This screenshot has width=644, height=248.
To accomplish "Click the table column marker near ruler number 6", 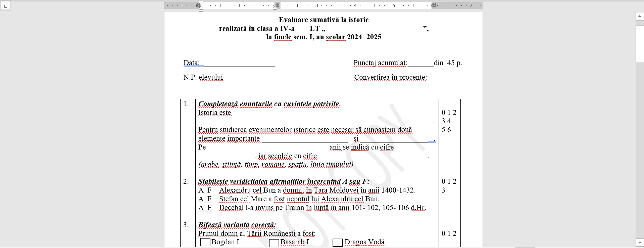I will click(x=434, y=5).
